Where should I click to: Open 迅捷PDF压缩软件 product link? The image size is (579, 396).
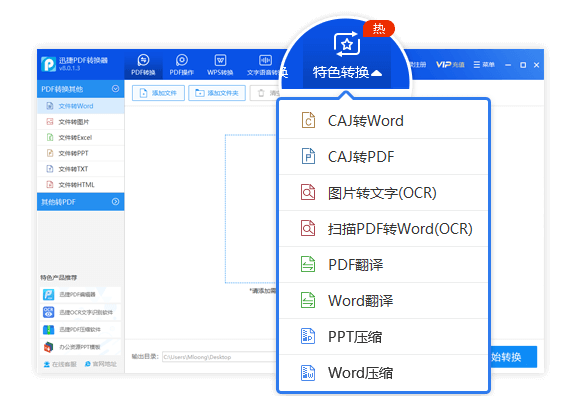pyautogui.click(x=80, y=330)
